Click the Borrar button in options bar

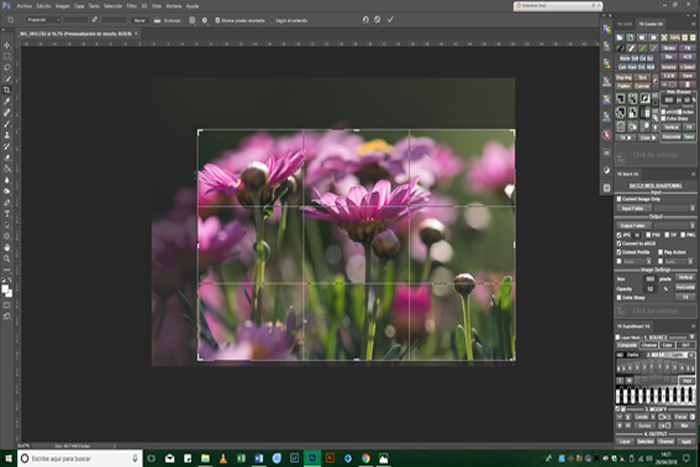(139, 19)
